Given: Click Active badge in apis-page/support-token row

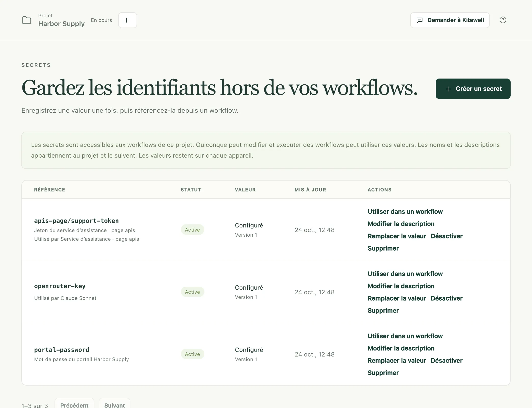Looking at the screenshot, I should click(192, 230).
